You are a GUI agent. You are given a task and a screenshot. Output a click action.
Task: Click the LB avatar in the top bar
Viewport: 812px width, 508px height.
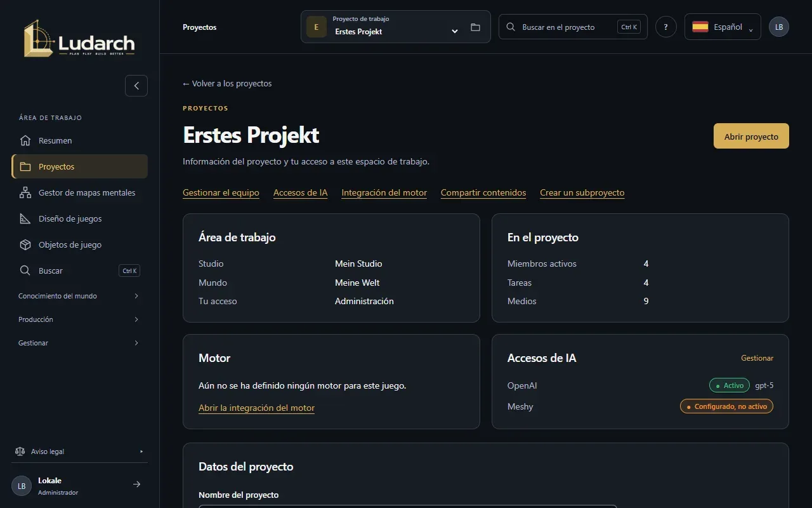coord(779,27)
